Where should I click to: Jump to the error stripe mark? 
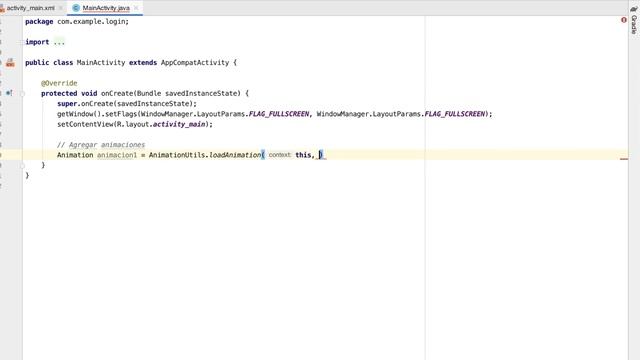(x=624, y=159)
